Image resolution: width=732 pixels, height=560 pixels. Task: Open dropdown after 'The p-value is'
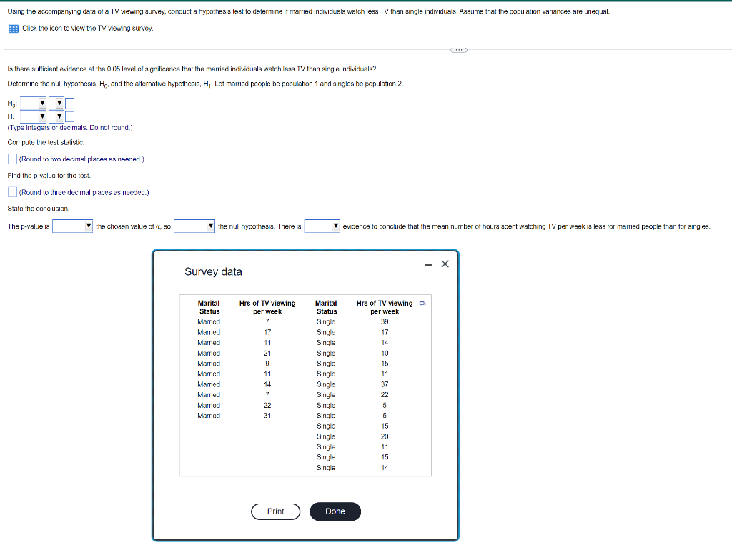[x=72, y=226]
